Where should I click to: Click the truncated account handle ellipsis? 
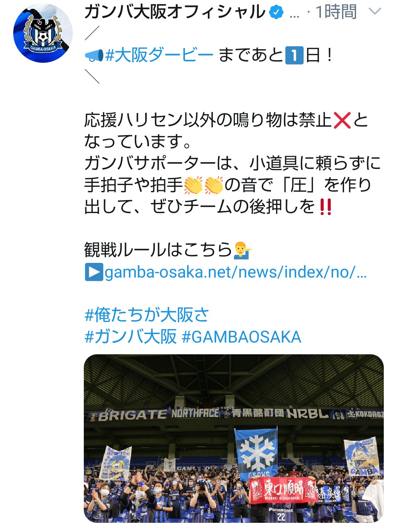[294, 15]
